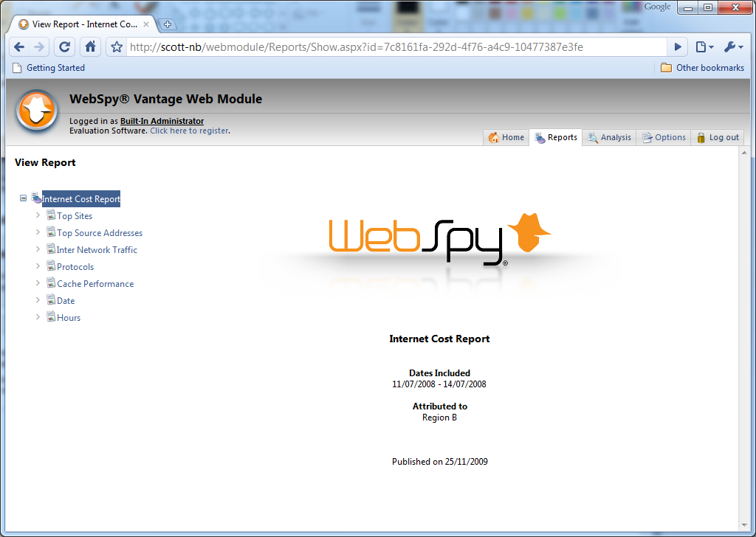Select the View Report browser tab
This screenshot has width=756, height=537.
pos(83,24)
